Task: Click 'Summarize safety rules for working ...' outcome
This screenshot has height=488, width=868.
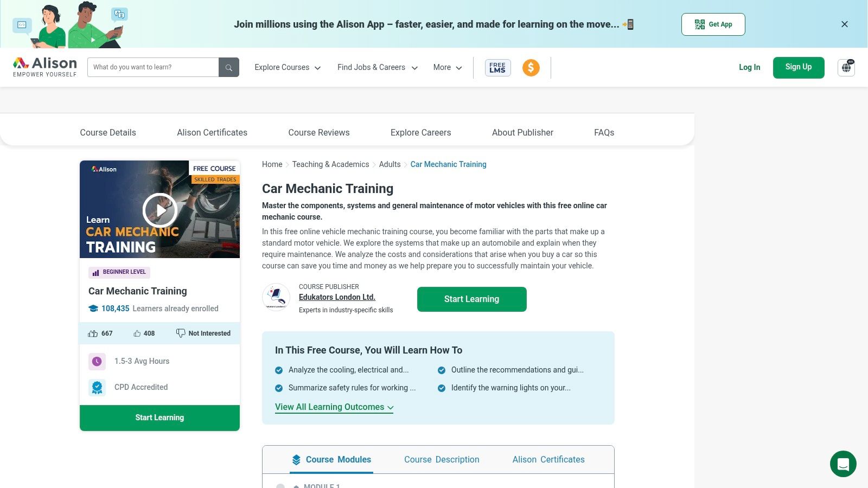Action: (352, 388)
